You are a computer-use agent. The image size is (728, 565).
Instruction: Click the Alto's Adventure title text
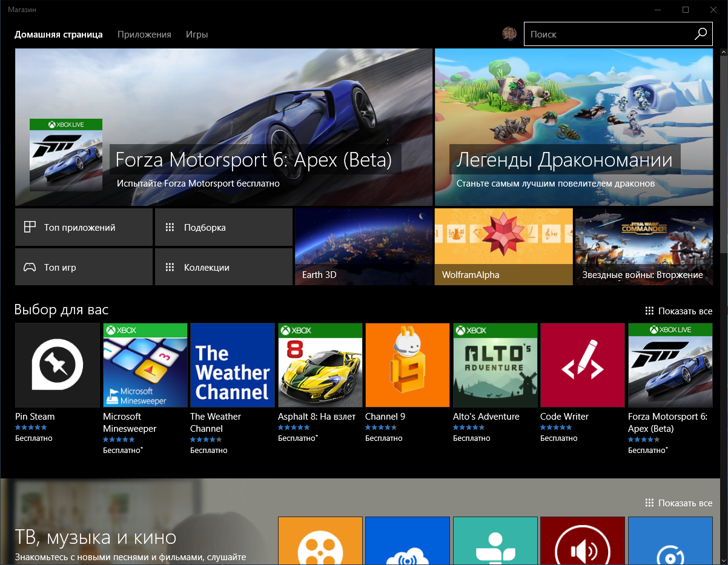[486, 417]
